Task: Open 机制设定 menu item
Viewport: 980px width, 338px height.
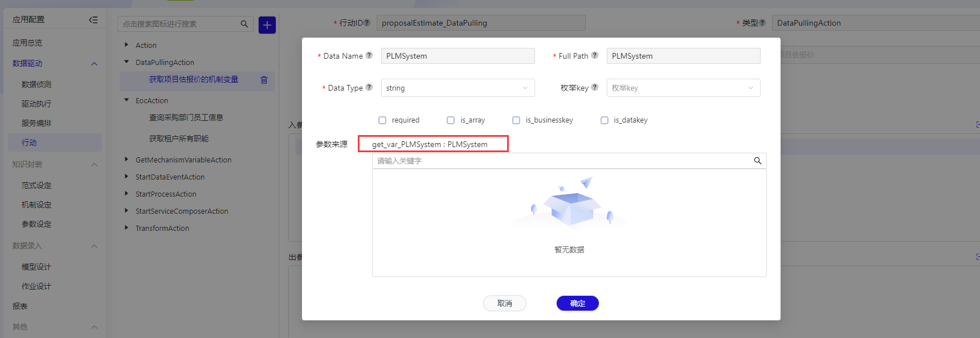Action: (x=36, y=205)
